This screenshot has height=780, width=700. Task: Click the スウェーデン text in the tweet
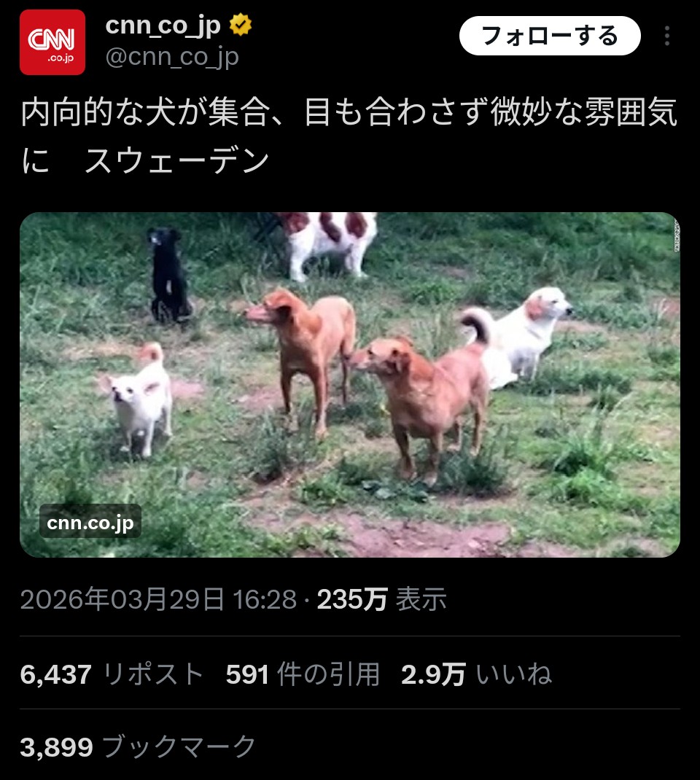(176, 160)
